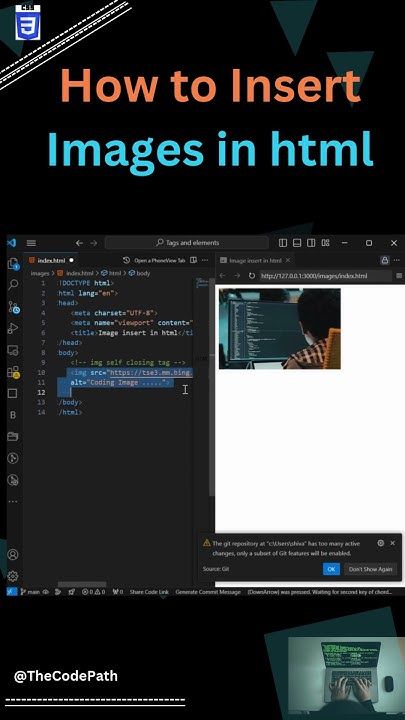Open the Explorer view in activity bar
Viewport: 405px width, 720px height.
click(x=13, y=264)
